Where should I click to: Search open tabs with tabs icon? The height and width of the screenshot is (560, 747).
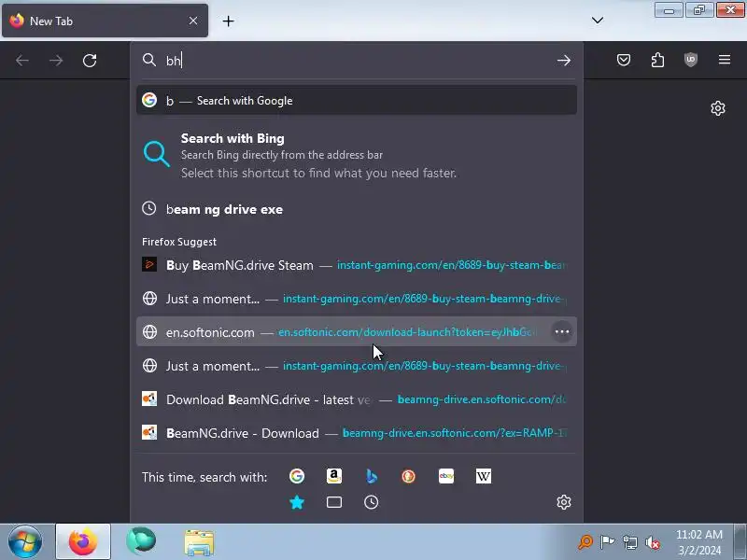334,502
